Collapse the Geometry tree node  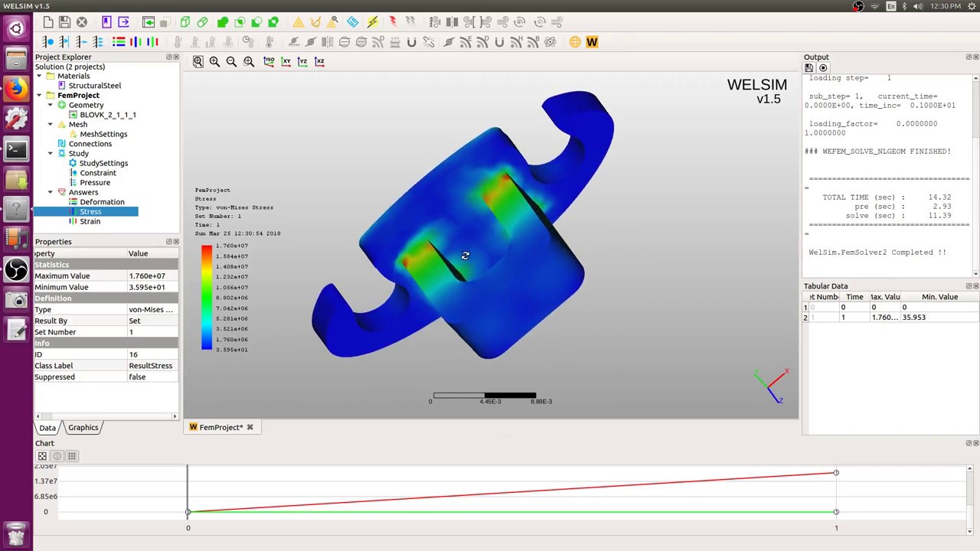[x=51, y=105]
